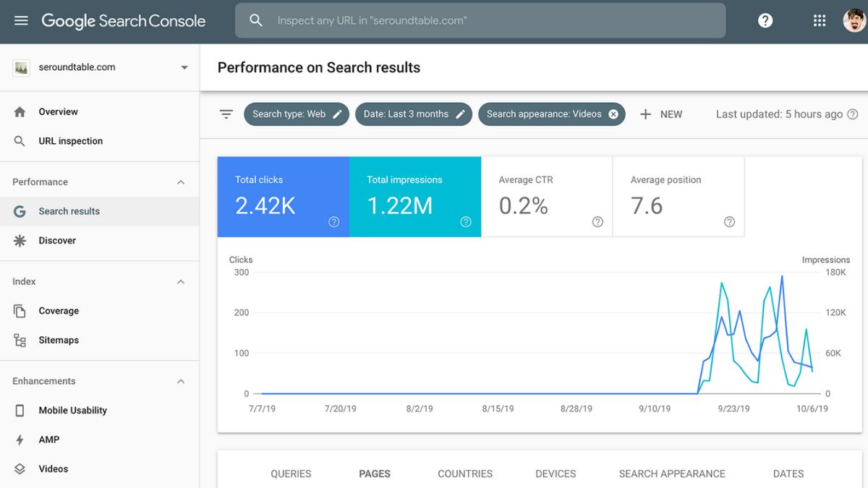This screenshot has height=488, width=868.
Task: Open the seroundtable.com property dropdown
Action: [x=184, y=67]
